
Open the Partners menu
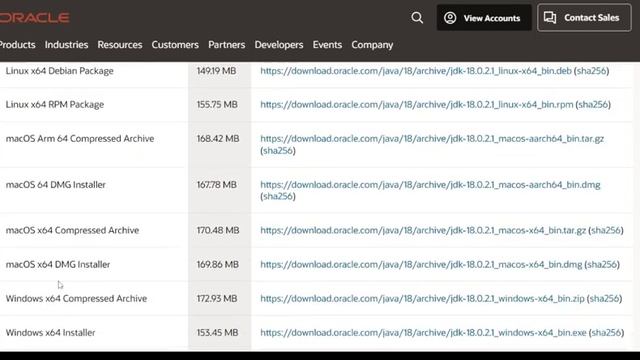tap(227, 44)
